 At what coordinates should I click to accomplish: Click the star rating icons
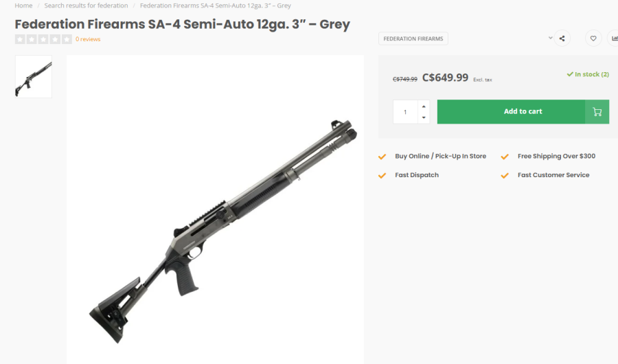click(x=43, y=39)
